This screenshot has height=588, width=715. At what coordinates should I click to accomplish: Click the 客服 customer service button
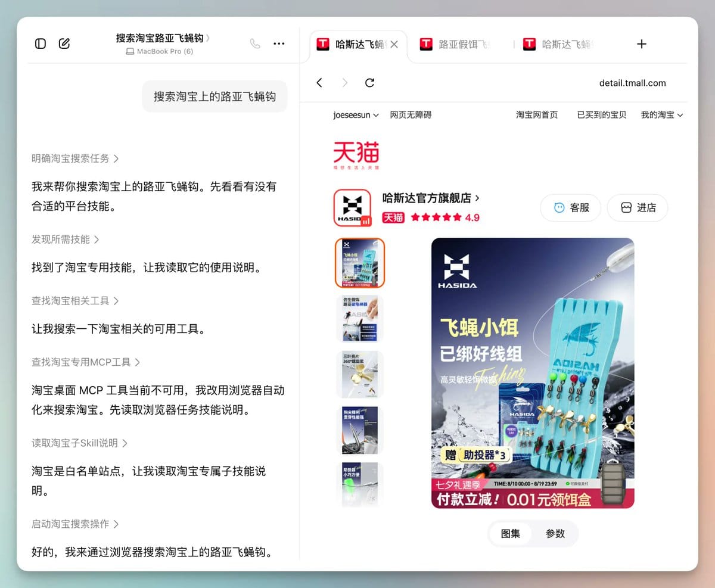tap(571, 207)
